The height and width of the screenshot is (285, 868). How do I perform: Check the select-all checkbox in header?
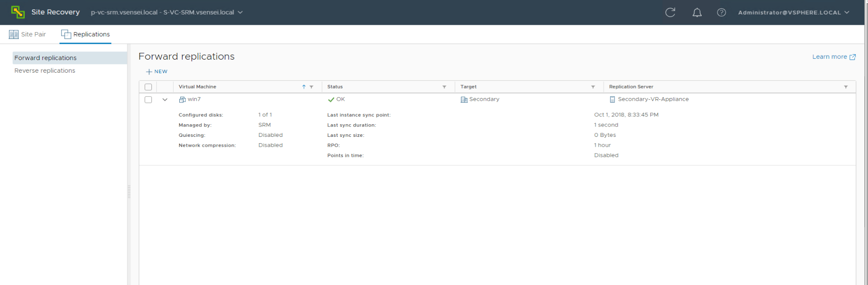point(148,87)
